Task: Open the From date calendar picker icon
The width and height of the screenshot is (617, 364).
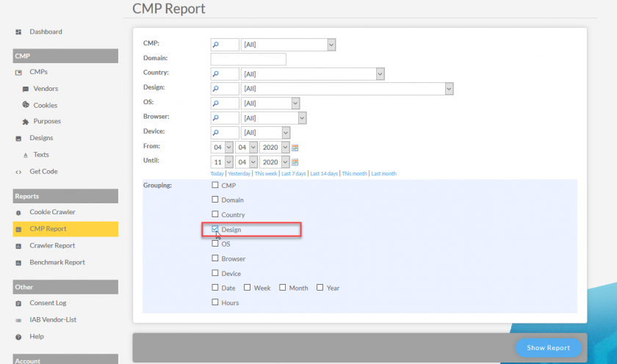Action: pyautogui.click(x=295, y=148)
